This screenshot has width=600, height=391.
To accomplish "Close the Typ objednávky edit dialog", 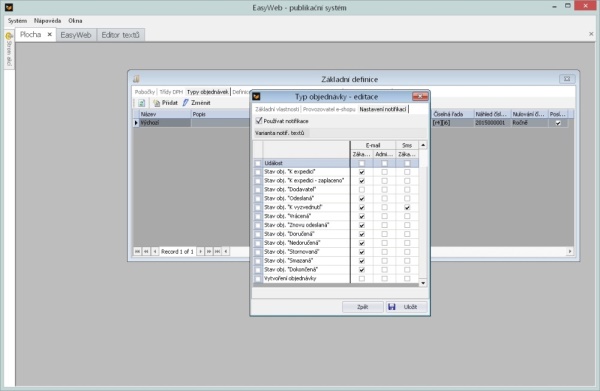I will (x=420, y=96).
